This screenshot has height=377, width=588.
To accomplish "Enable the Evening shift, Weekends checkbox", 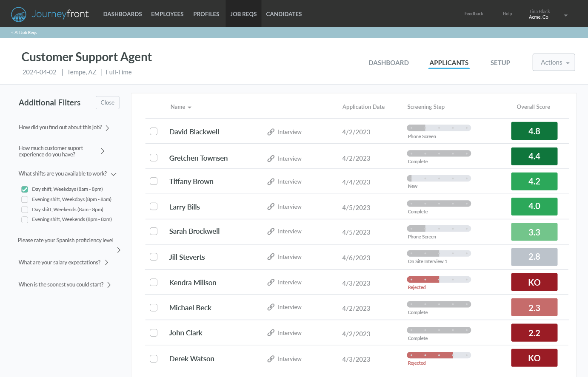I will click(x=24, y=219).
